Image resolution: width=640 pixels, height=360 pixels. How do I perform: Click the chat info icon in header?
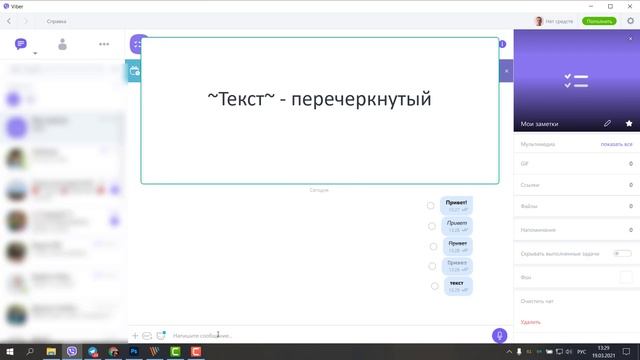[x=502, y=44]
